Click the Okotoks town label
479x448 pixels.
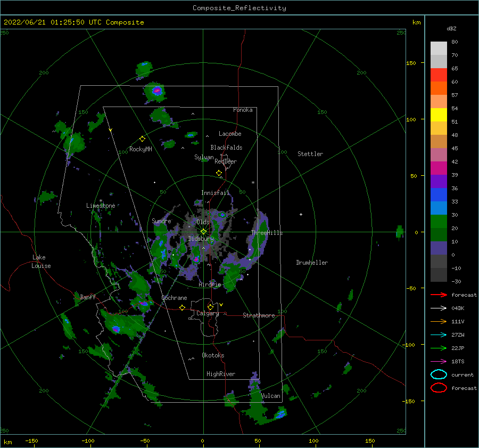[x=213, y=355]
